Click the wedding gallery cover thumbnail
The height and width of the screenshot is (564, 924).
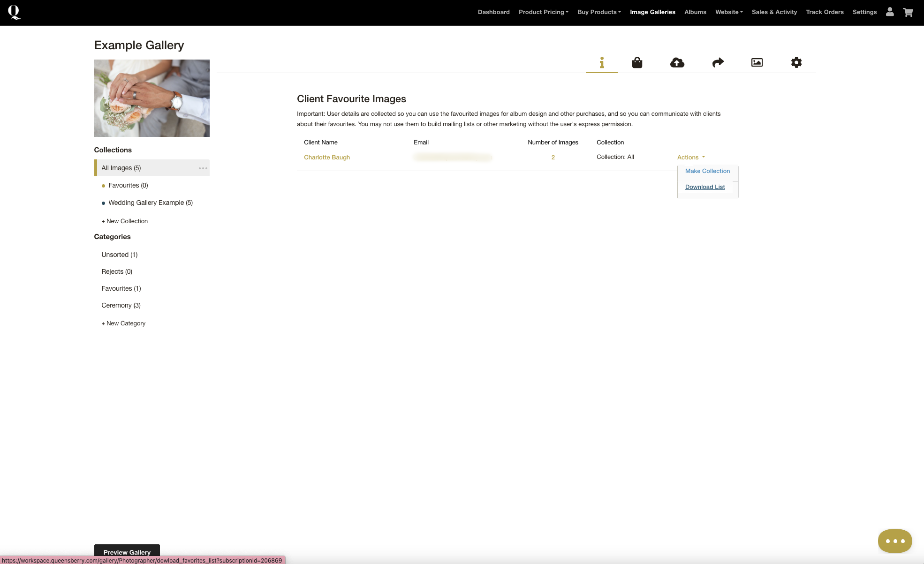152,98
